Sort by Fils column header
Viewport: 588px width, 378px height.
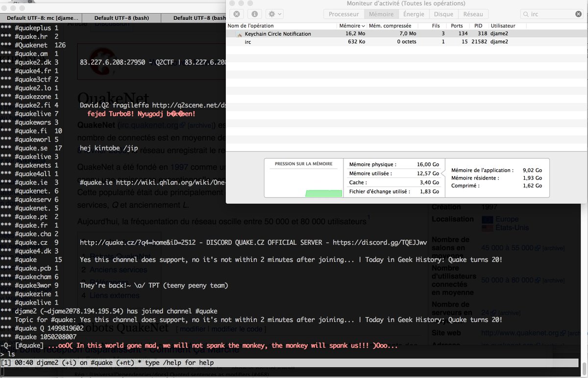(x=435, y=25)
